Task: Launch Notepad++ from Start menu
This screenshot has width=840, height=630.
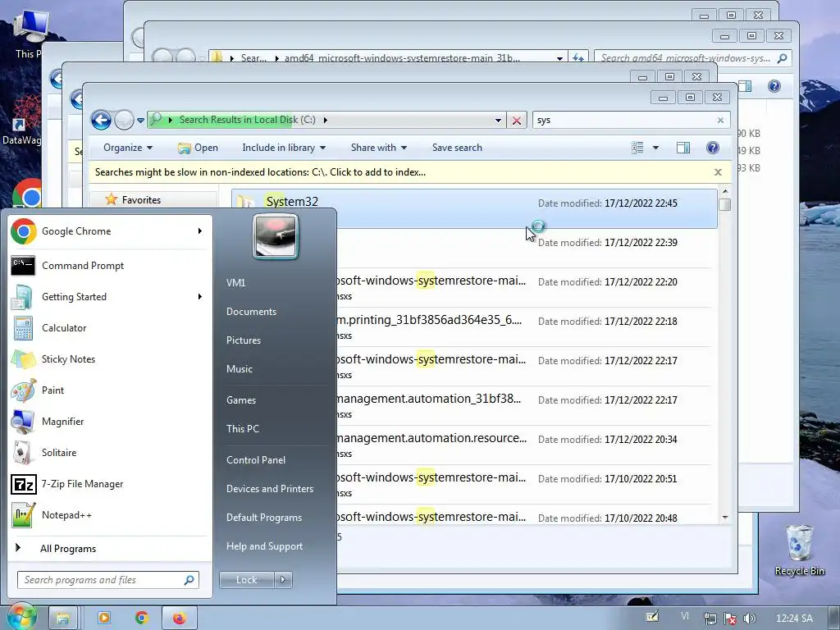Action: pyautogui.click(x=109, y=515)
